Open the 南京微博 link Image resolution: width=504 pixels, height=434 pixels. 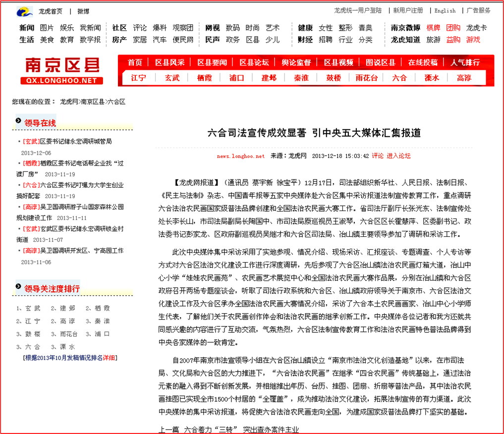pos(406,28)
